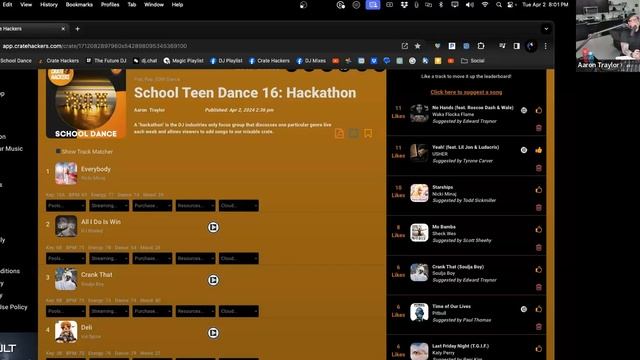This screenshot has width=640, height=360.
Task: Click the round badge on Time of Our Lives row
Action: click(524, 309)
